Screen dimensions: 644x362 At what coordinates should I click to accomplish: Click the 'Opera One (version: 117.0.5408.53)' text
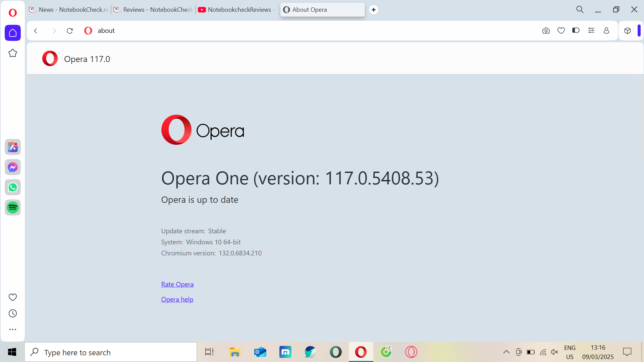click(300, 178)
